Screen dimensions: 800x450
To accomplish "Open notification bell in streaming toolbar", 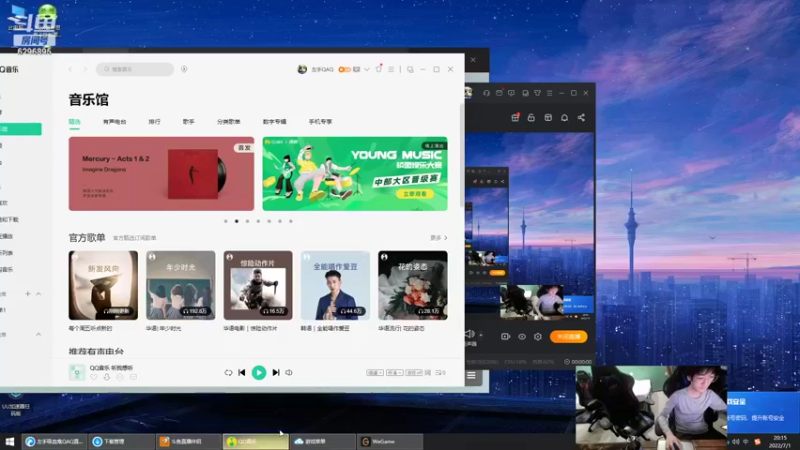I will click(564, 118).
